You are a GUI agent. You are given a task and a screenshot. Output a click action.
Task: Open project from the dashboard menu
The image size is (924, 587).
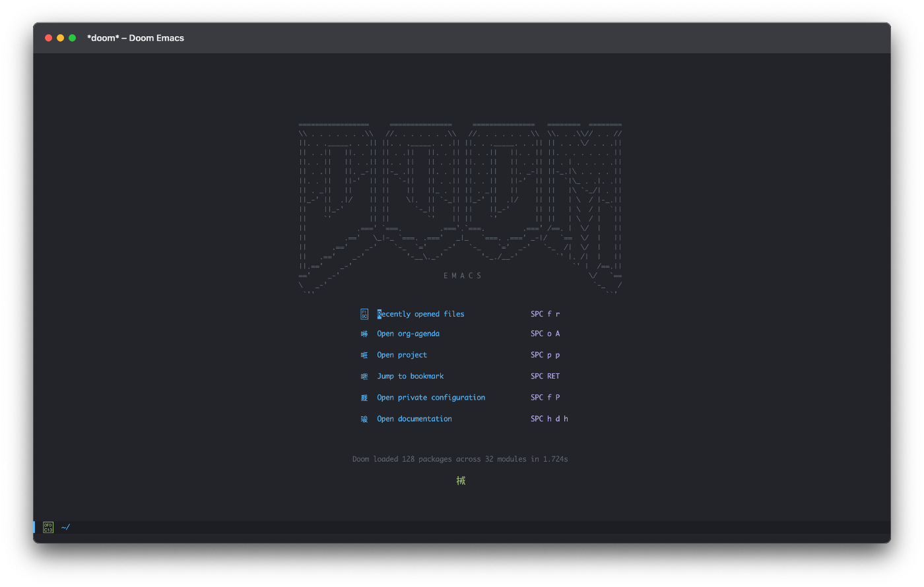click(x=401, y=355)
